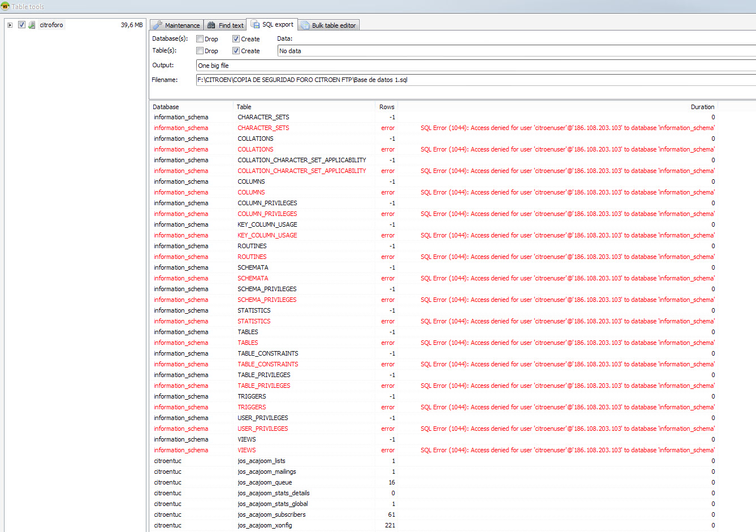Click the Filename path input field
The image size is (756, 532).
(x=475, y=80)
